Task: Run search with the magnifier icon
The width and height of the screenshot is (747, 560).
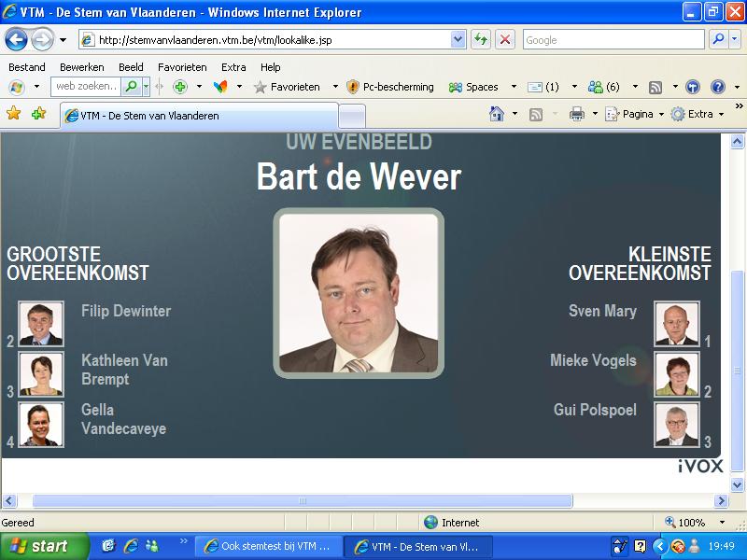Action: pyautogui.click(x=718, y=39)
